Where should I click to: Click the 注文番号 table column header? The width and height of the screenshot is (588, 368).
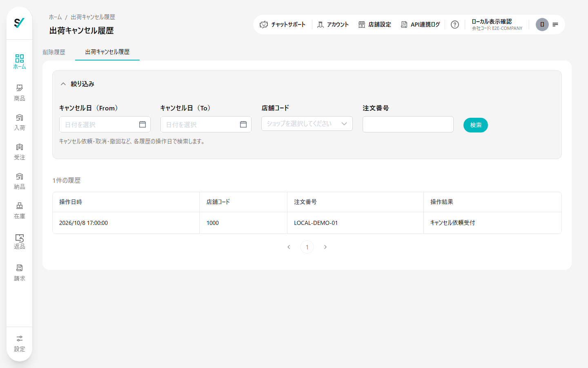tap(355, 202)
